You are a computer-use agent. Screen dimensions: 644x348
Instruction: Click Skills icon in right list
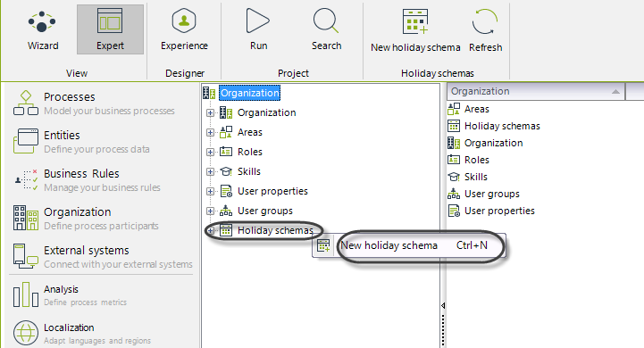[x=454, y=177]
